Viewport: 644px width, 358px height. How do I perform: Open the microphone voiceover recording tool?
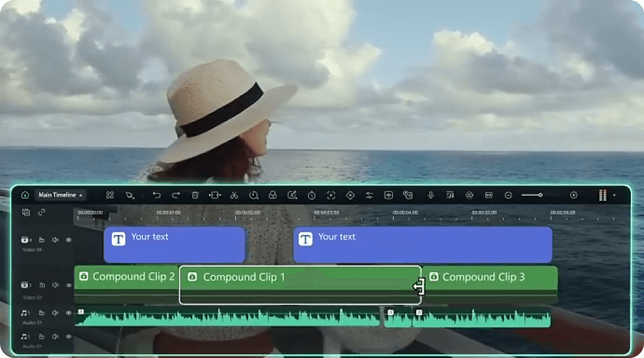(x=430, y=195)
